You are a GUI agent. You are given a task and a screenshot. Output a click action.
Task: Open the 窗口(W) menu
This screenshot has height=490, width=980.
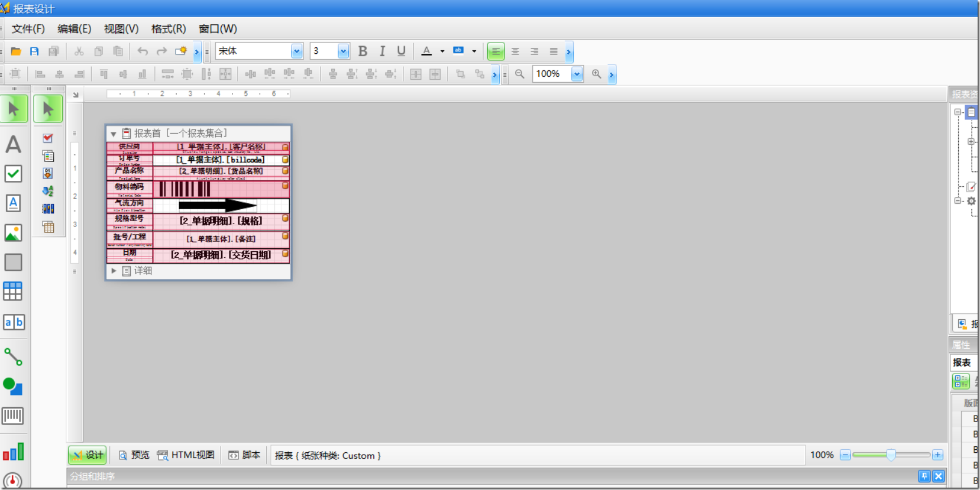[218, 29]
